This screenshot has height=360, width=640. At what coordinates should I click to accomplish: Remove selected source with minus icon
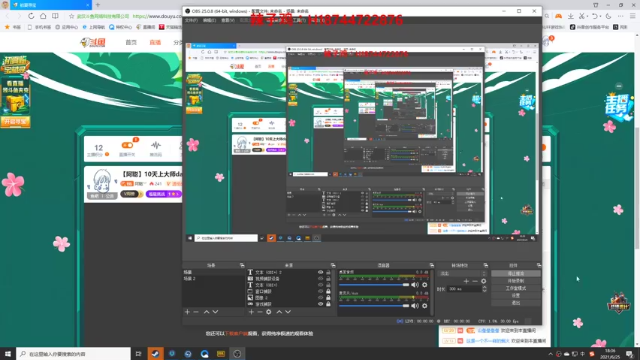tap(260, 312)
